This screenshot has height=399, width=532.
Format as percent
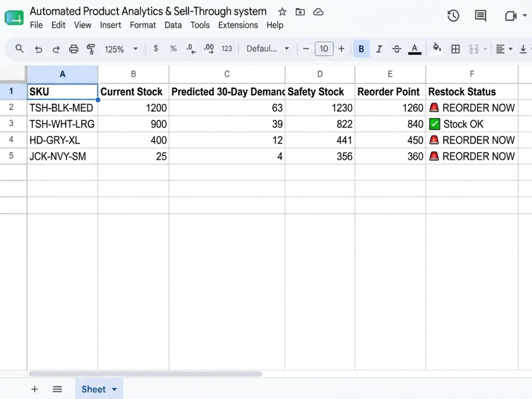(x=173, y=49)
